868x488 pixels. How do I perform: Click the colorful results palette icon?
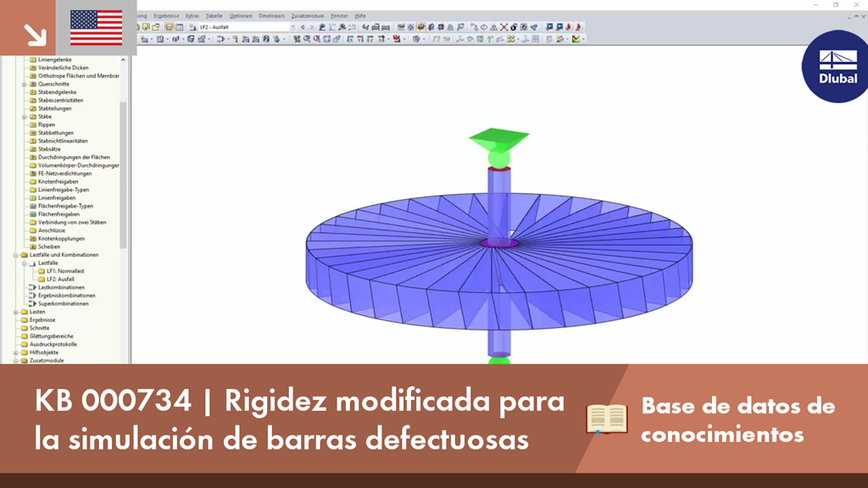pyautogui.click(x=576, y=39)
